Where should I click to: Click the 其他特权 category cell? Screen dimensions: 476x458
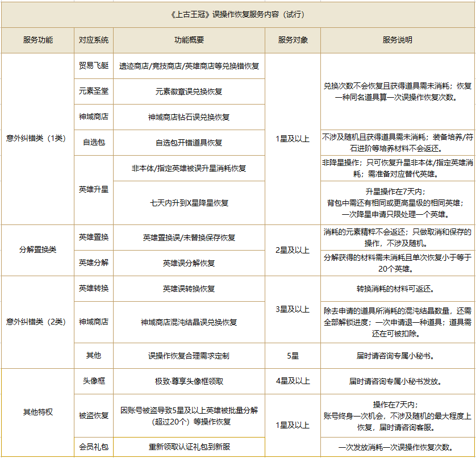[x=37, y=413]
